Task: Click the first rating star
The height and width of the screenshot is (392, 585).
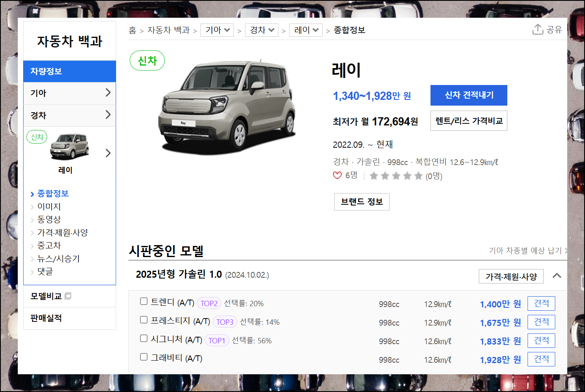Action: coord(374,176)
